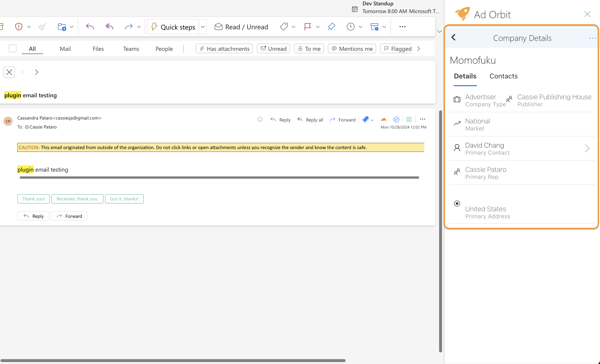The image size is (600, 364).
Task: Click the blue link add-in icon
Action: click(396, 119)
